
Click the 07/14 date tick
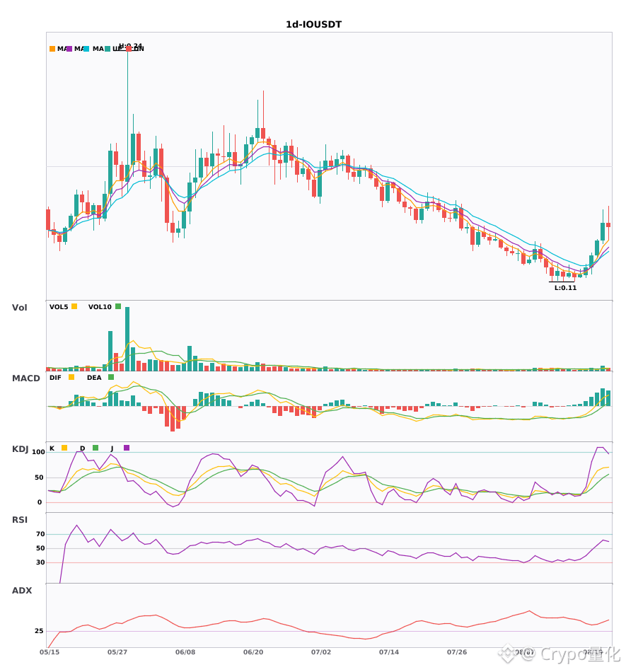(x=389, y=652)
